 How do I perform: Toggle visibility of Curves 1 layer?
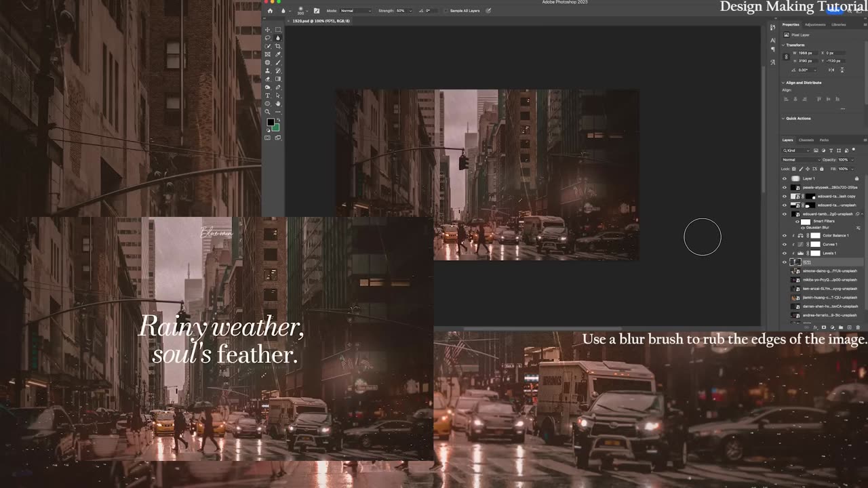click(785, 244)
